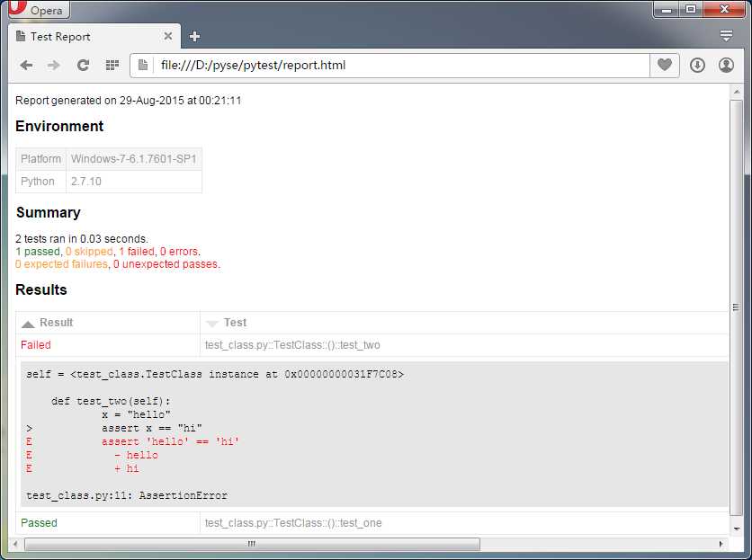Click test_class.py::TestClass::()::test_two row
The width and height of the screenshot is (752, 560).
tap(292, 345)
